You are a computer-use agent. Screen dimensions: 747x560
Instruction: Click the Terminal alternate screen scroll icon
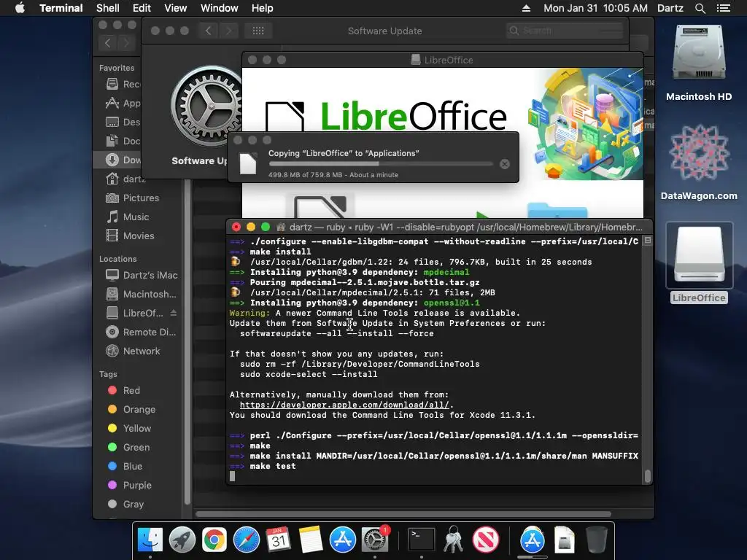pos(648,241)
